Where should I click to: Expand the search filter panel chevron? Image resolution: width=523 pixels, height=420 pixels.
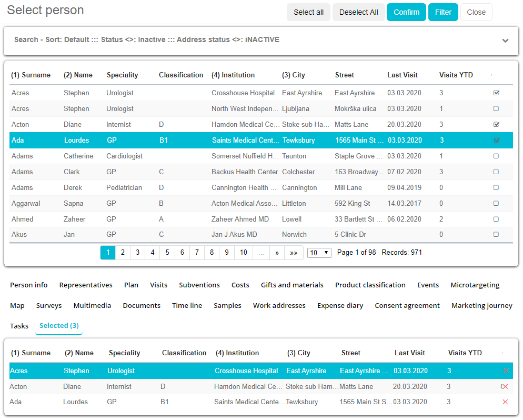[505, 41]
